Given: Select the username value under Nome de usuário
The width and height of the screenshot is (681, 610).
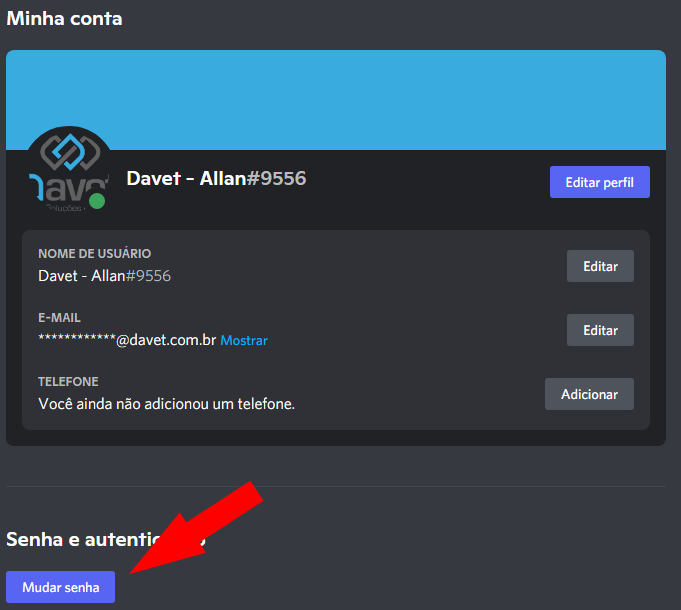Looking at the screenshot, I should [x=104, y=275].
